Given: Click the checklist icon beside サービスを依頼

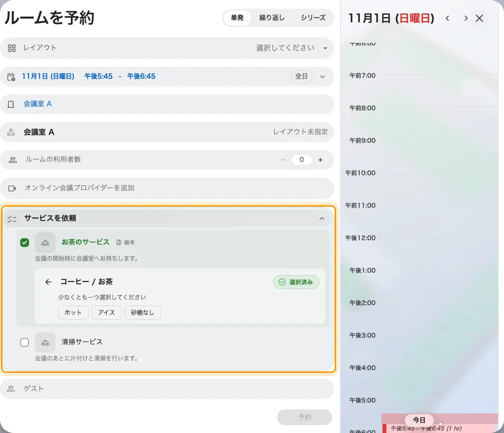Looking at the screenshot, I should 12,219.
